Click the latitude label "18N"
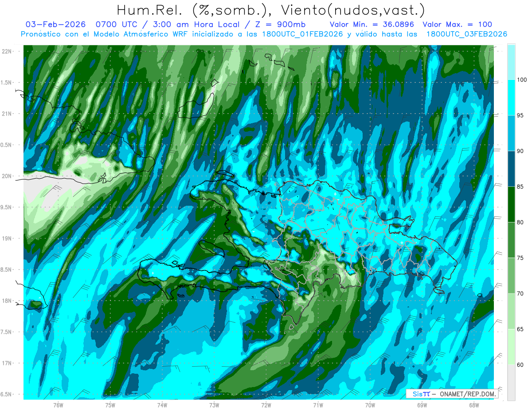532x411 pixels. [7, 301]
